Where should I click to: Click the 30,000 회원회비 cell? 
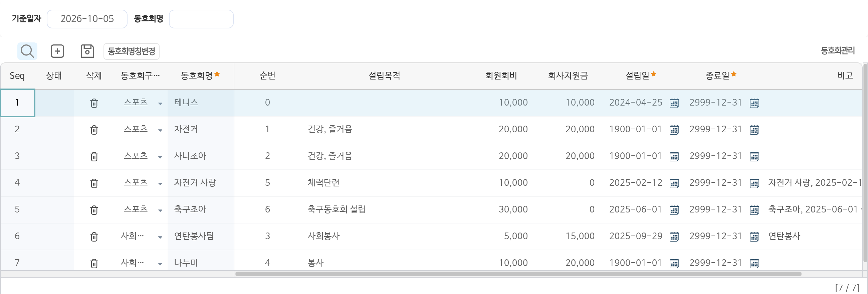click(x=501, y=209)
